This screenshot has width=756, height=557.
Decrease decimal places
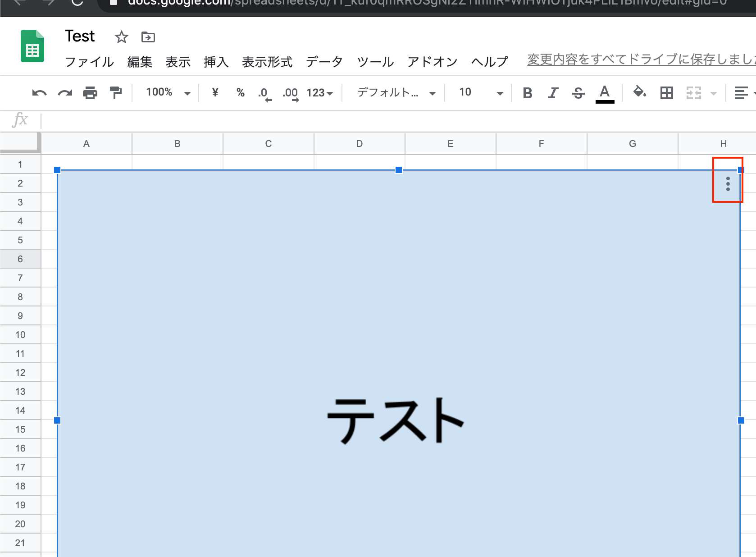pos(265,94)
